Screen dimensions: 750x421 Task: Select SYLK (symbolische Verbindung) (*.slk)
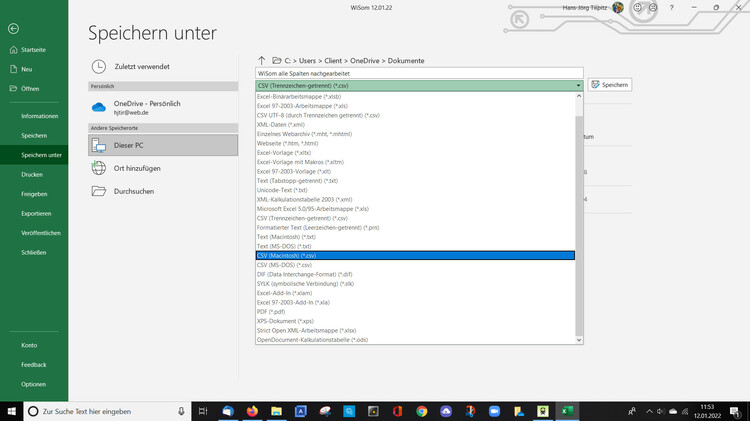[415, 284]
